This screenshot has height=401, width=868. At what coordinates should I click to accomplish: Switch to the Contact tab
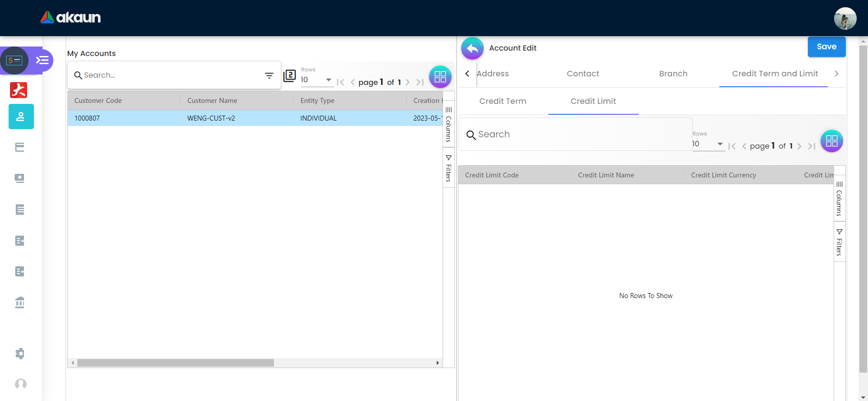click(583, 74)
